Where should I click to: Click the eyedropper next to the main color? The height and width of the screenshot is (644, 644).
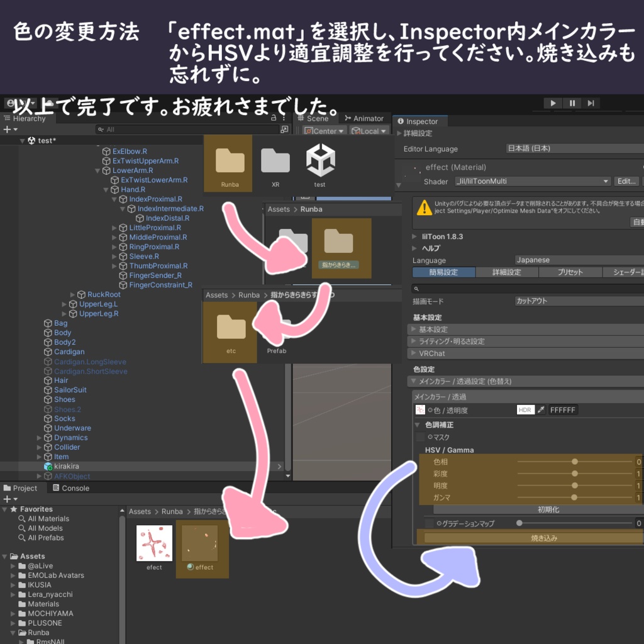[540, 409]
